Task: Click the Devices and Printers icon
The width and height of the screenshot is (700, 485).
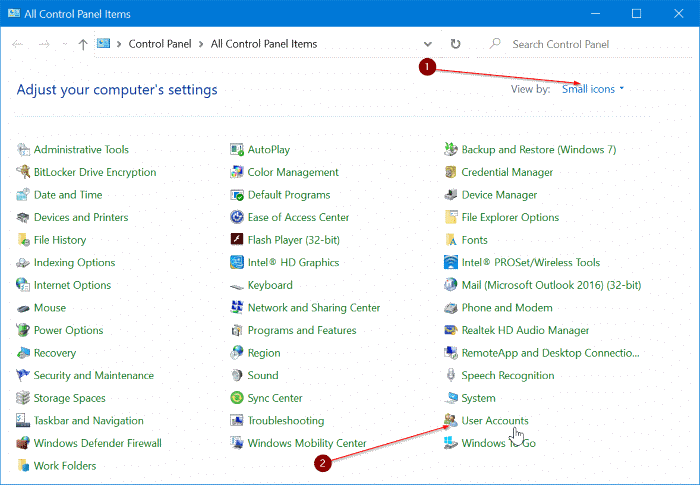Action: (x=23, y=217)
